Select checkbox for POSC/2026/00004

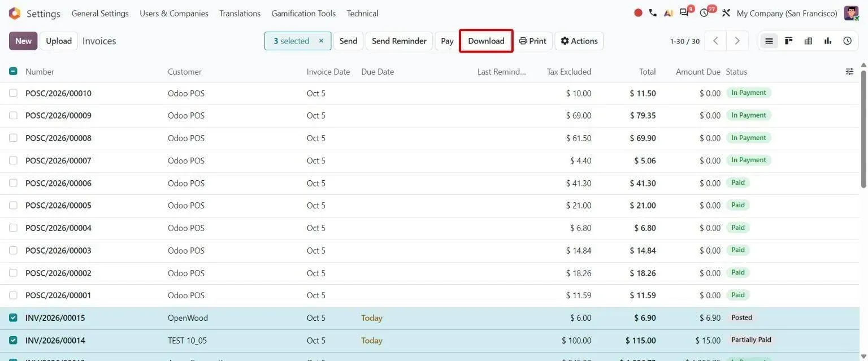[x=13, y=228]
